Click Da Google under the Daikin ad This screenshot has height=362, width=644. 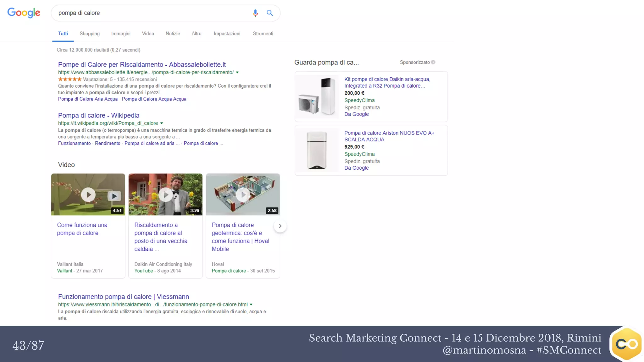[356, 114]
